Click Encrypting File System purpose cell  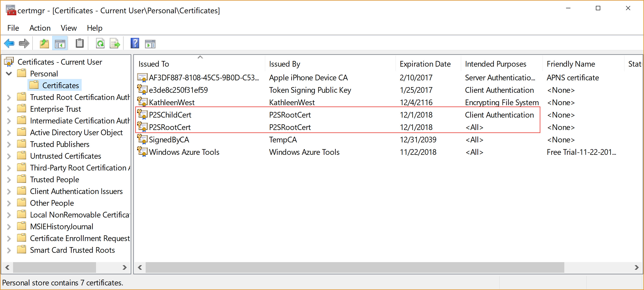[502, 102]
